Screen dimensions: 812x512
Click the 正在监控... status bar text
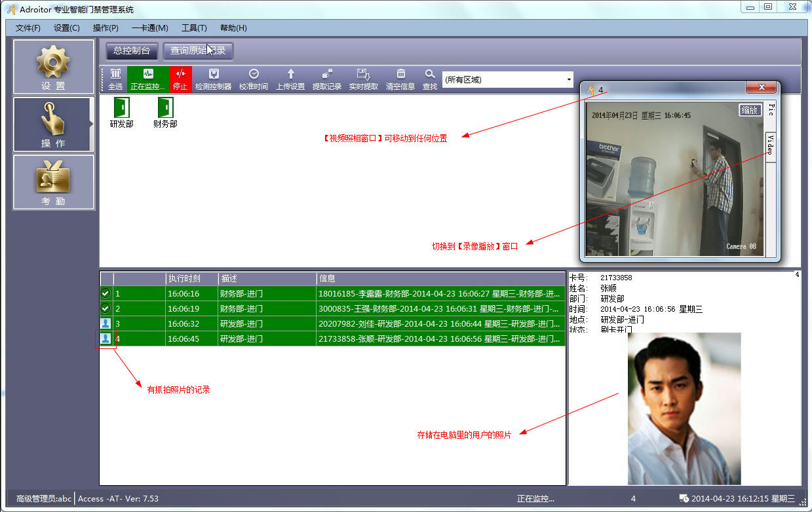pyautogui.click(x=535, y=499)
